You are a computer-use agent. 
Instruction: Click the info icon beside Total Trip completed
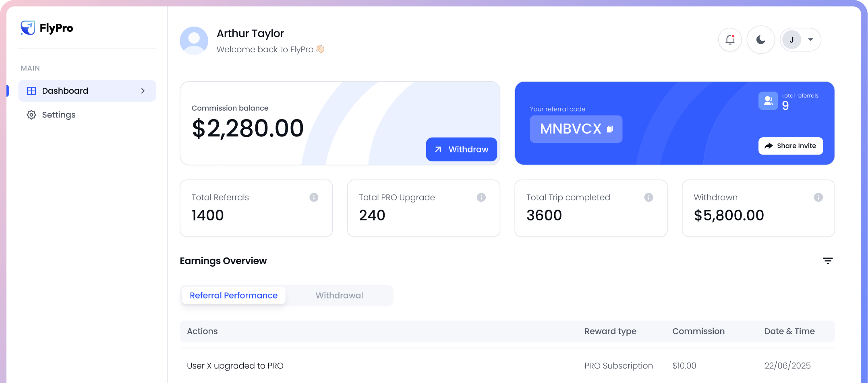648,197
